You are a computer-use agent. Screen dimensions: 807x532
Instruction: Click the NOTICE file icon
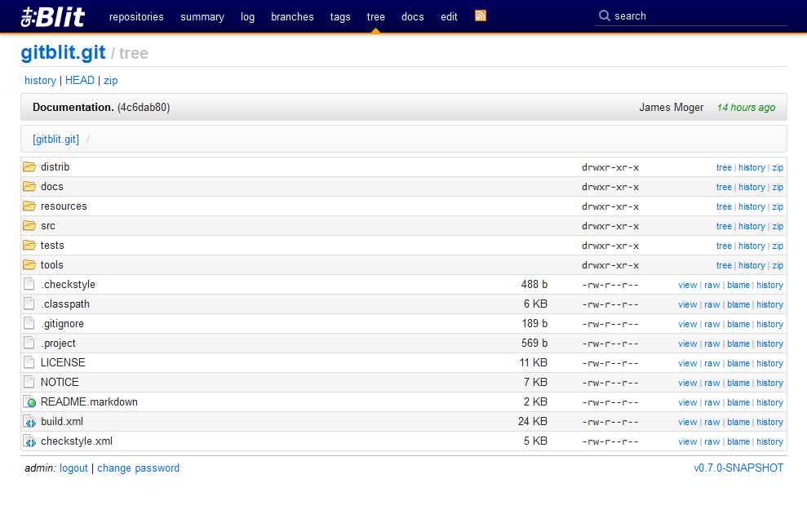(x=29, y=382)
